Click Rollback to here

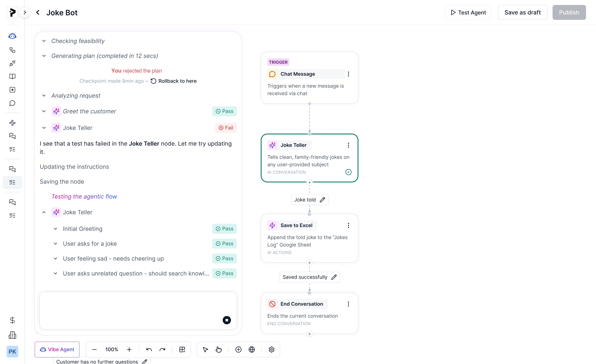[174, 81]
